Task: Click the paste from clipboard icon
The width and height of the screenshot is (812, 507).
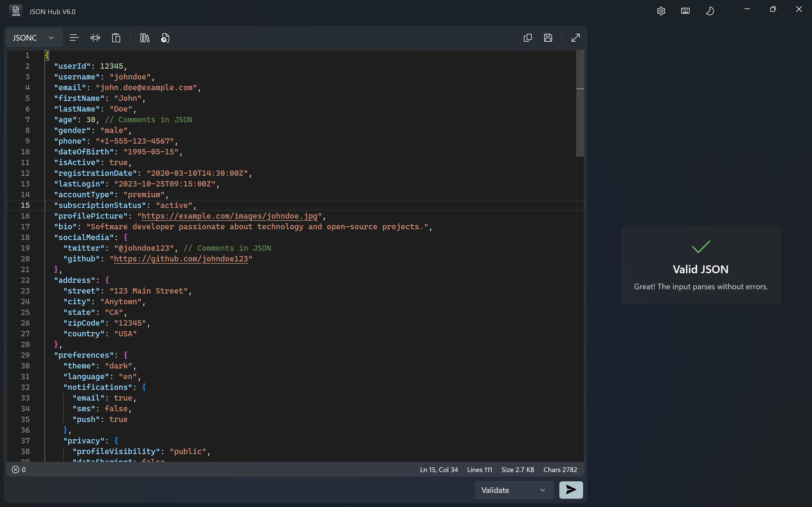Action: pos(116,37)
